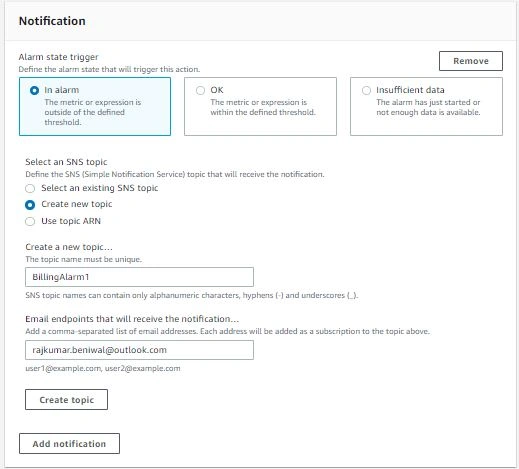
Task: Click the Remove button
Action: (471, 61)
